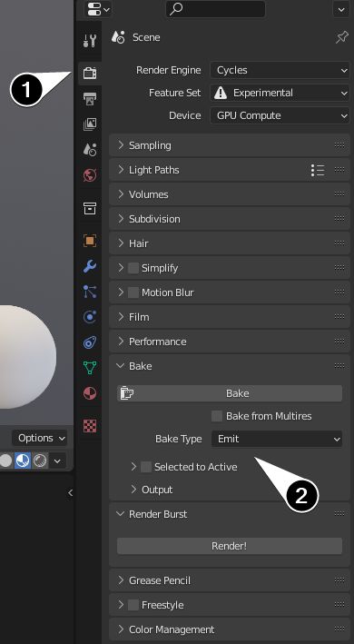The image size is (354, 644).
Task: Expand the Hair panel
Action: coord(230,243)
